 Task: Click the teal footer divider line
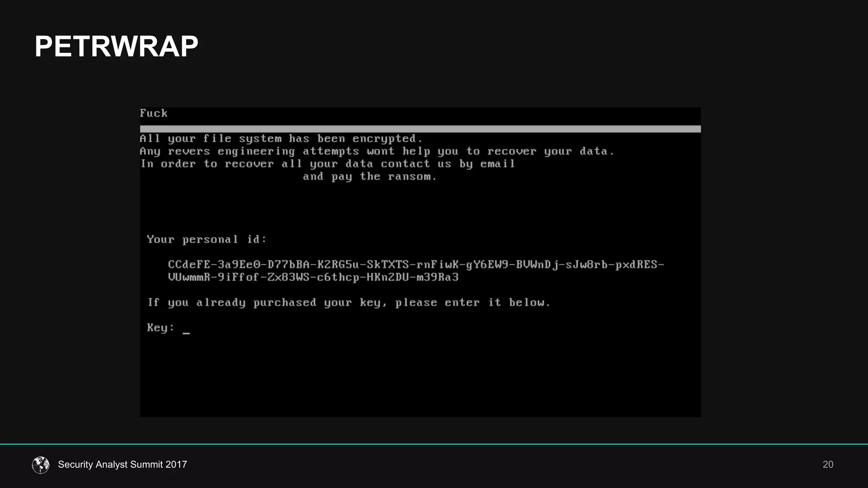coord(434,444)
